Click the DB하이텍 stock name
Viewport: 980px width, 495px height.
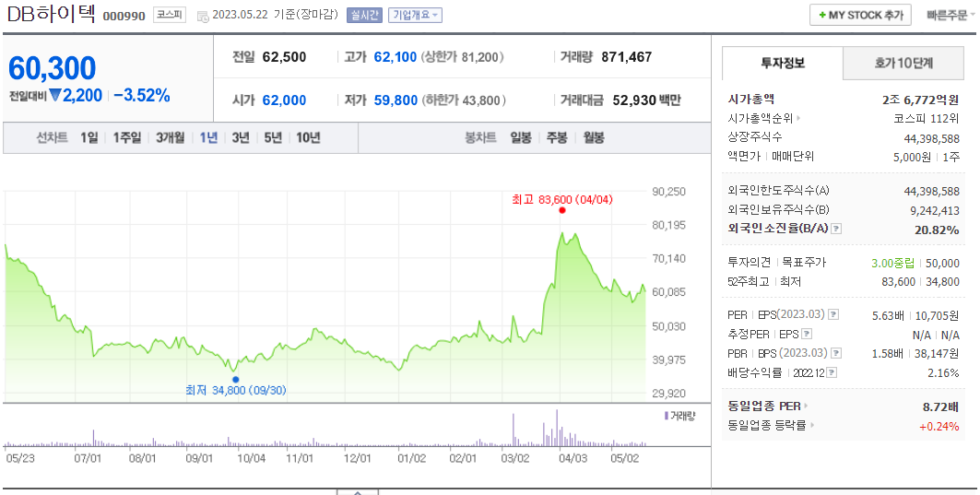point(52,14)
